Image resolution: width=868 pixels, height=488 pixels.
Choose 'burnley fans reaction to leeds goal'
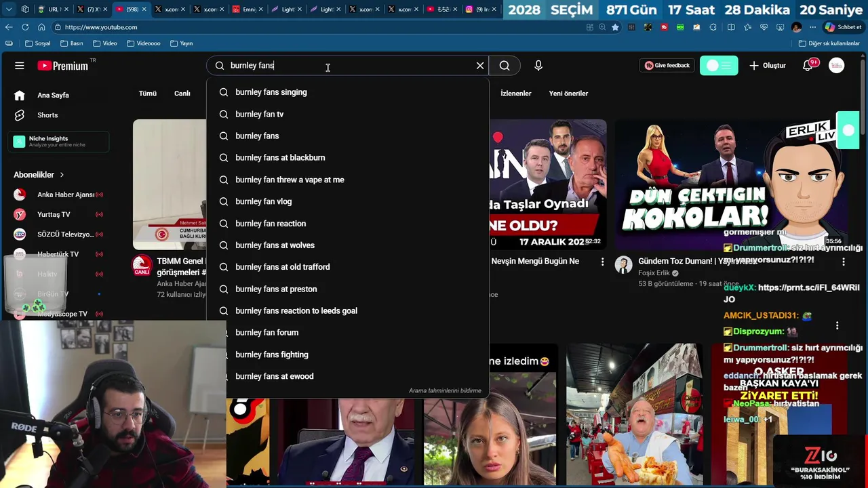click(x=348, y=311)
